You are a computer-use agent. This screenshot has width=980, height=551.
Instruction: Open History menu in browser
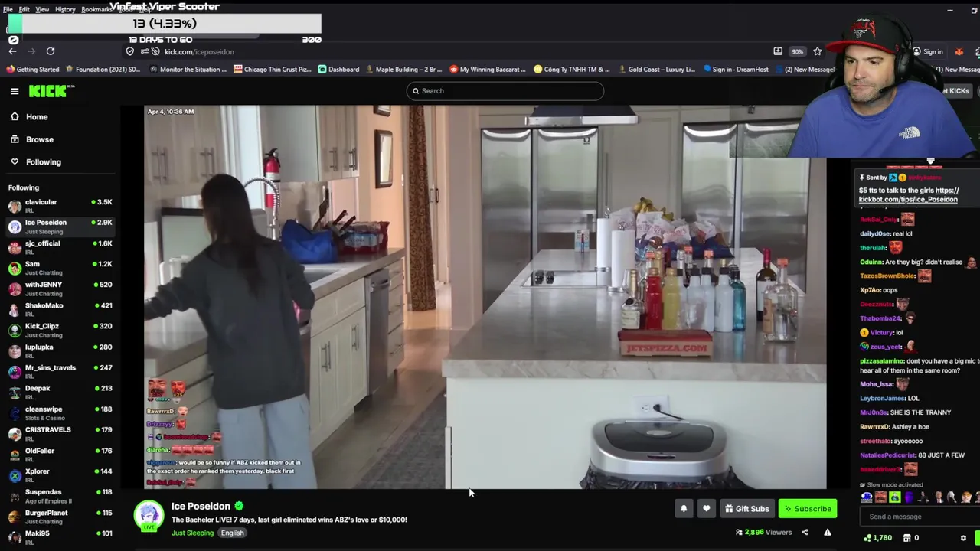(65, 10)
